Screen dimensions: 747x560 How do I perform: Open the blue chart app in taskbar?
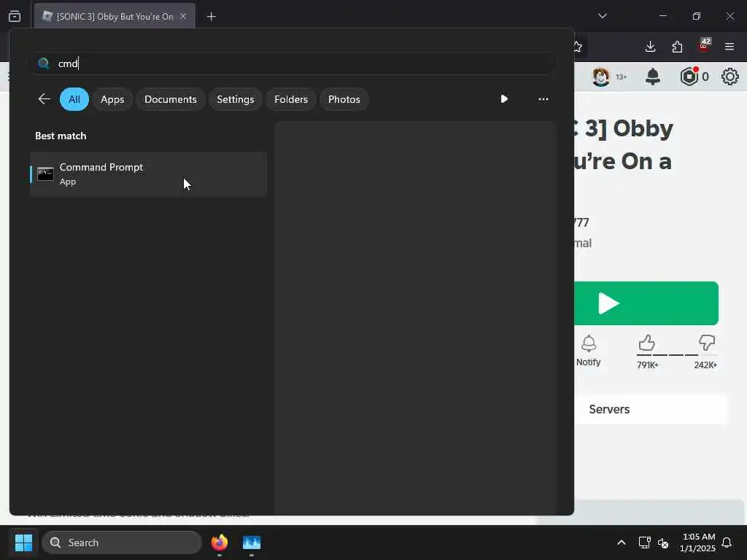coord(252,542)
